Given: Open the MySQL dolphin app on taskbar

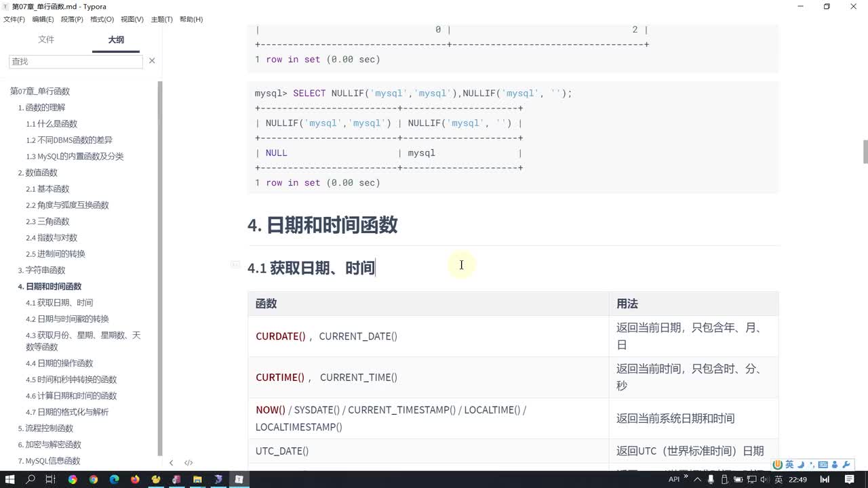Looking at the screenshot, I should tap(218, 479).
